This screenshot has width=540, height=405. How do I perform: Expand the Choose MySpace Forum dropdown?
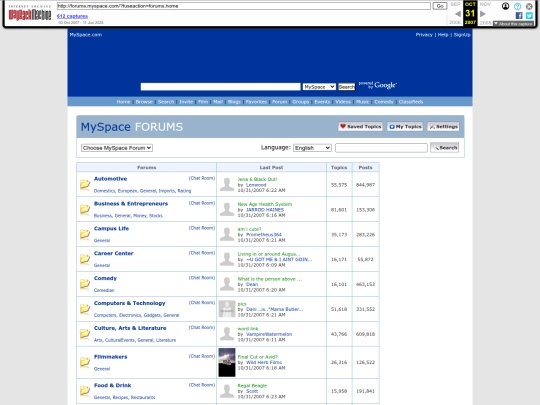point(117,148)
